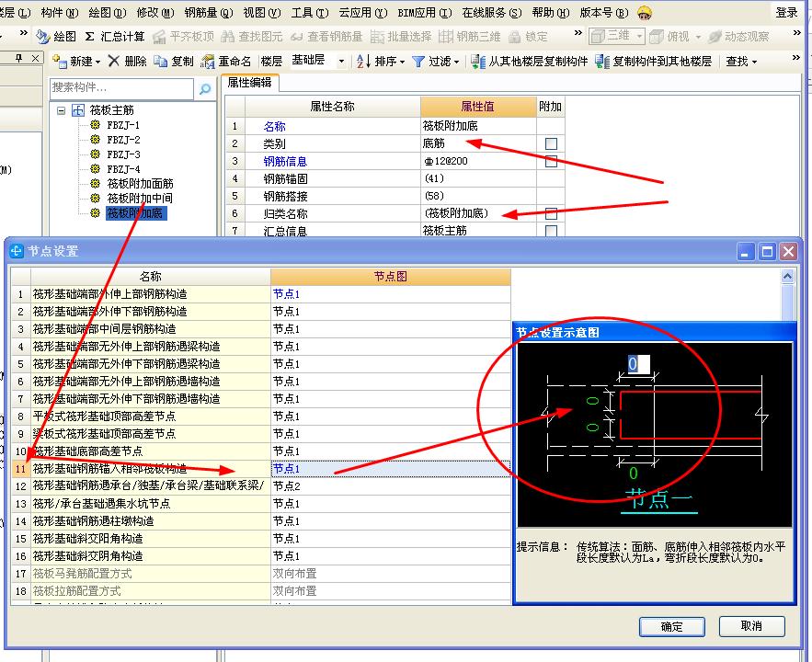Viewport: 812px width, 662px height.
Task: Toggle 附加 checkbox for 汇总信息 row
Action: coord(551,231)
